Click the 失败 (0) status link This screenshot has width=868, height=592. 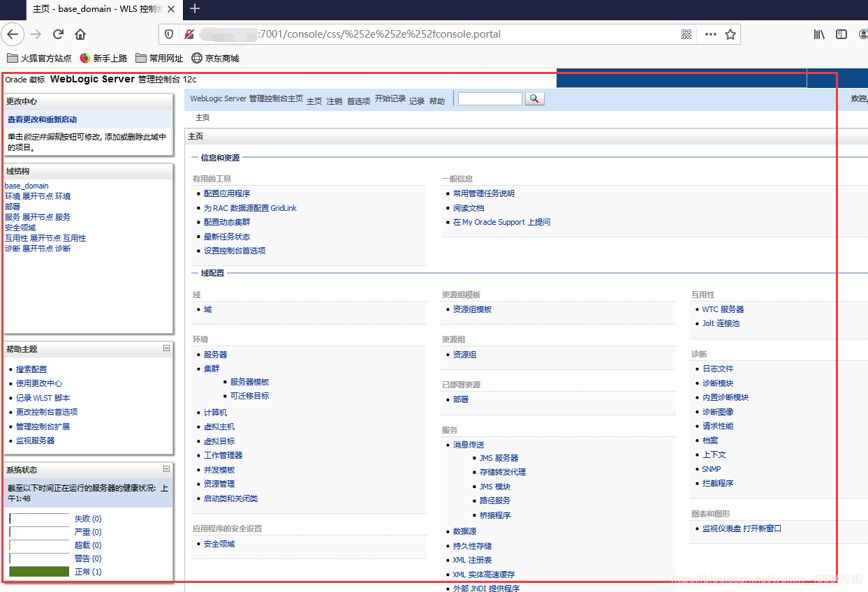[x=88, y=519]
